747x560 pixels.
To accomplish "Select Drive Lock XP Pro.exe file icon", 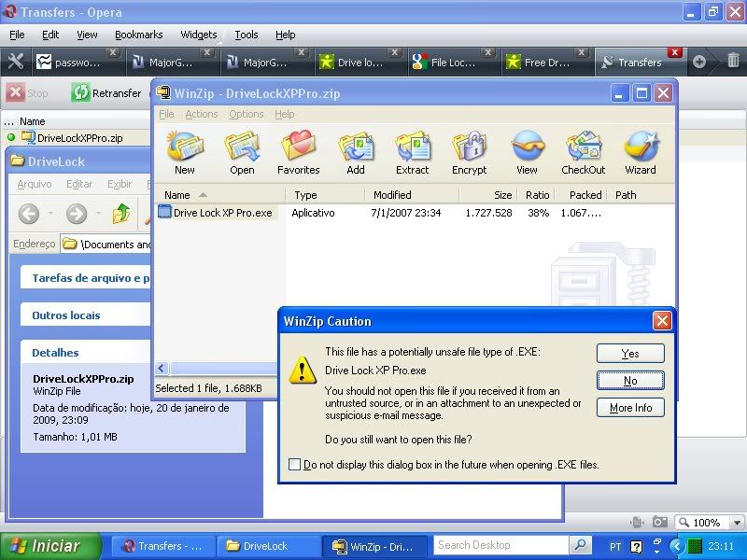I will pyautogui.click(x=164, y=211).
